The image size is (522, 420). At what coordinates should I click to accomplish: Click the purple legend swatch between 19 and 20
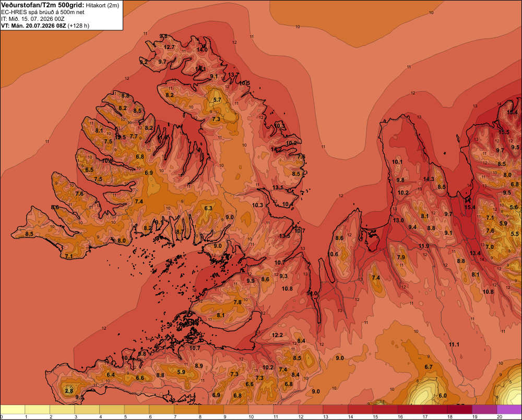coord(484,410)
